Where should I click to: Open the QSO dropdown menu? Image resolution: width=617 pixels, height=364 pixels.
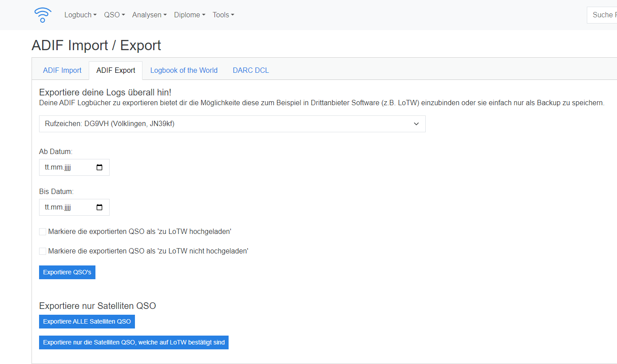(x=114, y=15)
